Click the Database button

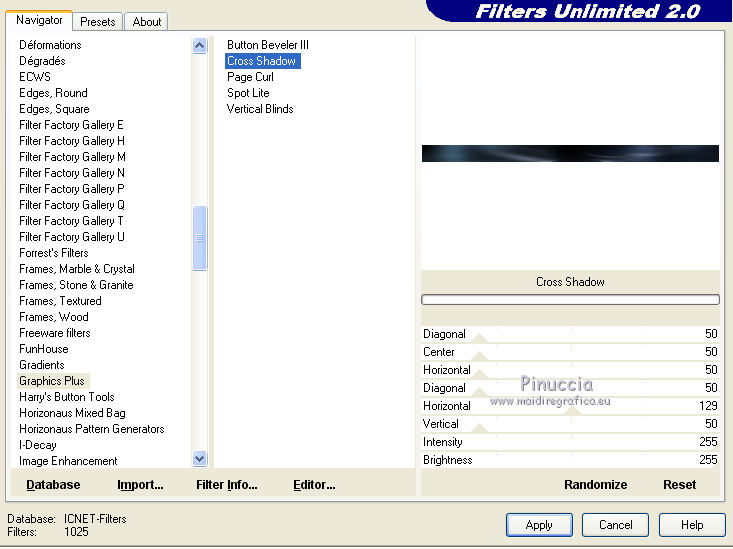click(x=53, y=485)
